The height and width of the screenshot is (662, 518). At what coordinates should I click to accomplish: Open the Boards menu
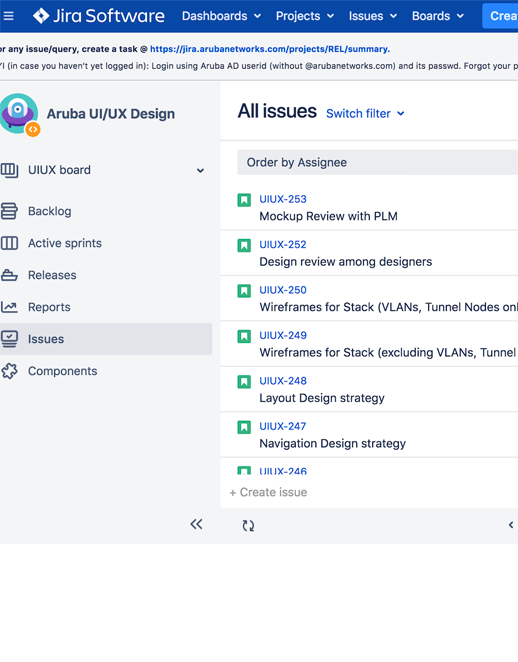438,16
